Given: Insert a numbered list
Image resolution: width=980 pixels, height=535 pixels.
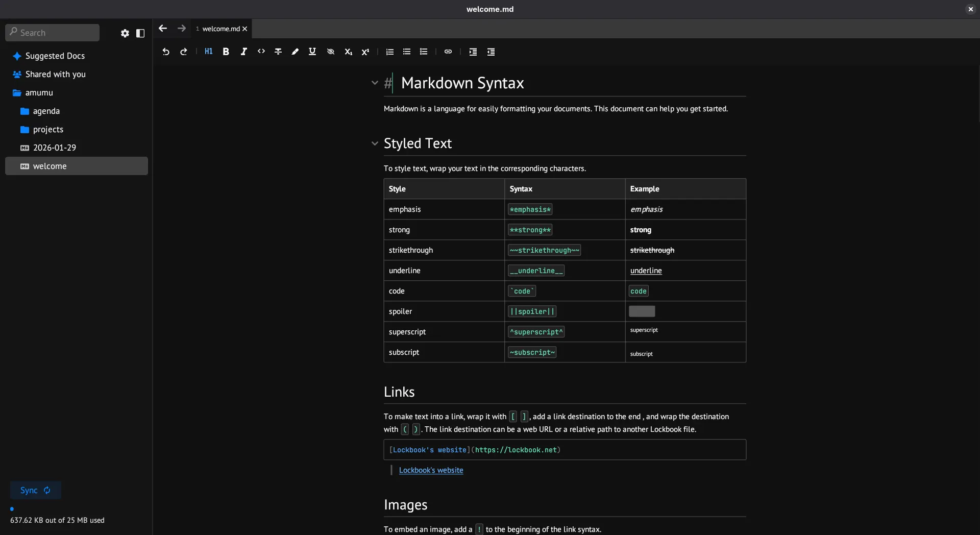Looking at the screenshot, I should click(x=390, y=52).
